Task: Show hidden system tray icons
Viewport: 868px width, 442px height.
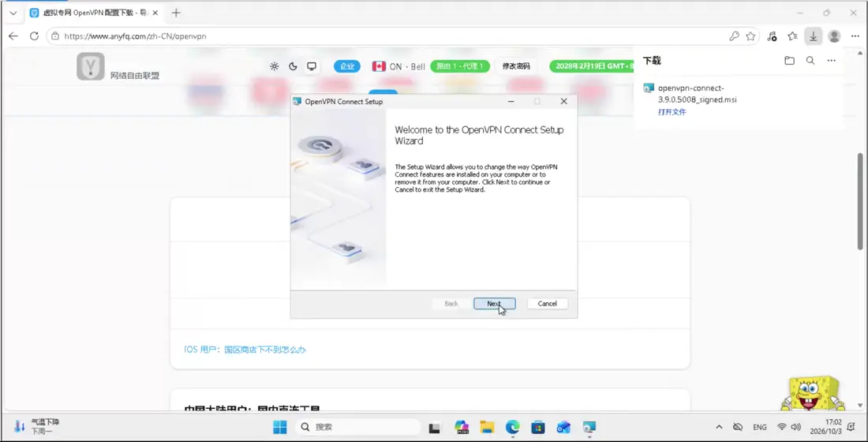Action: 719,427
